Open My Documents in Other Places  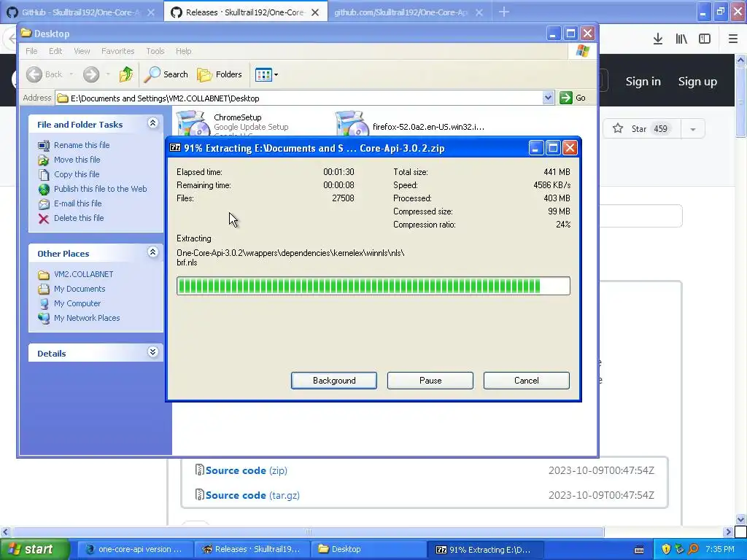[79, 289]
